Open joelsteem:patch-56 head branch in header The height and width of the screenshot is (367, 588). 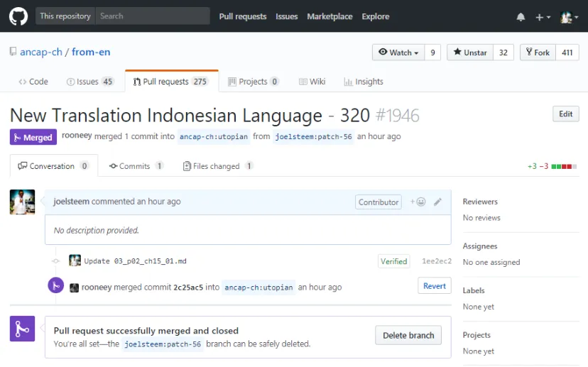(x=313, y=136)
